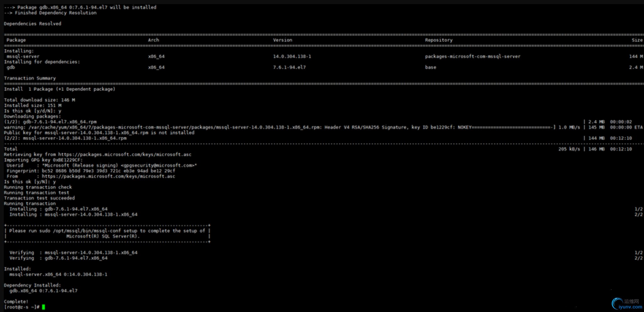The width and height of the screenshot is (644, 312).
Task: Click the "205 kB/s" total speed value
Action: tap(569, 149)
